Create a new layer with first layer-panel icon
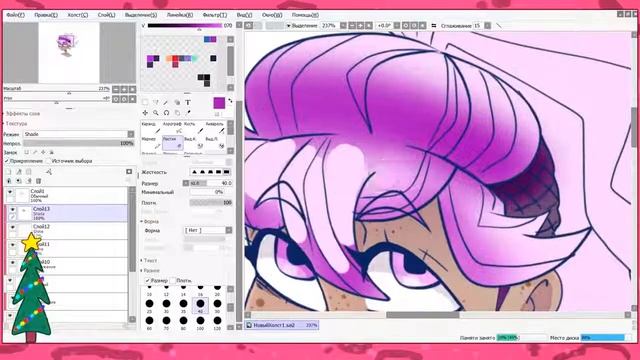Viewport: 640px width, 360px height. [x=9, y=172]
